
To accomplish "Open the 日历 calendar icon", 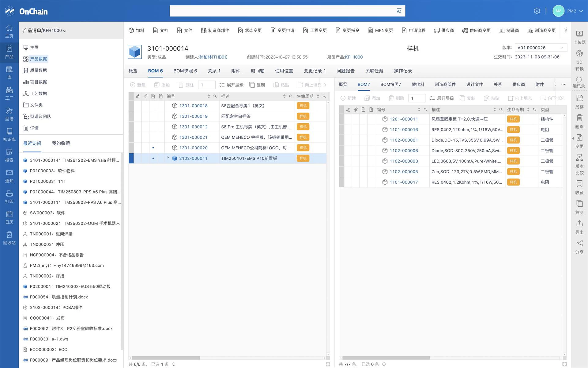I will click(9, 218).
